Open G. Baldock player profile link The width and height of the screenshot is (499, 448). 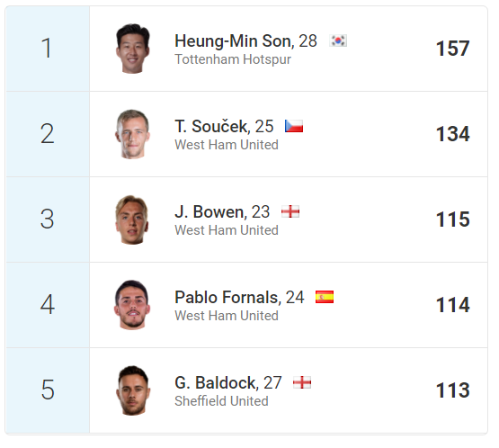point(216,382)
